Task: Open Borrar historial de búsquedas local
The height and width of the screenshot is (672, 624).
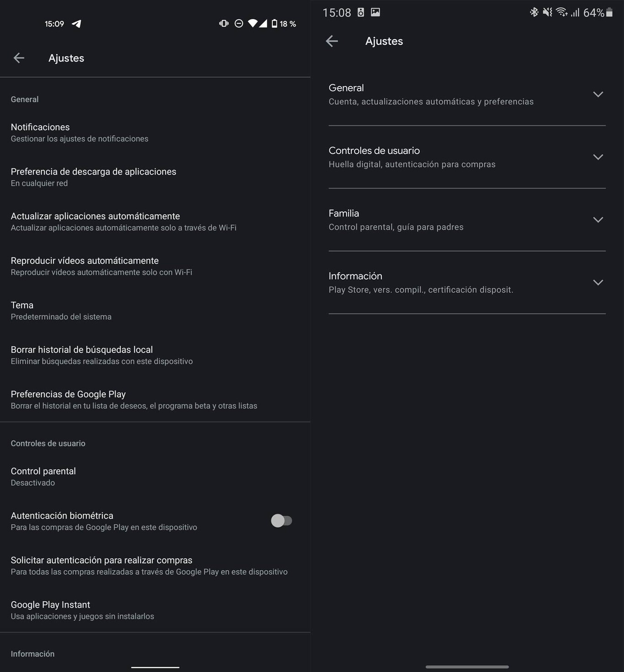Action: click(x=82, y=355)
